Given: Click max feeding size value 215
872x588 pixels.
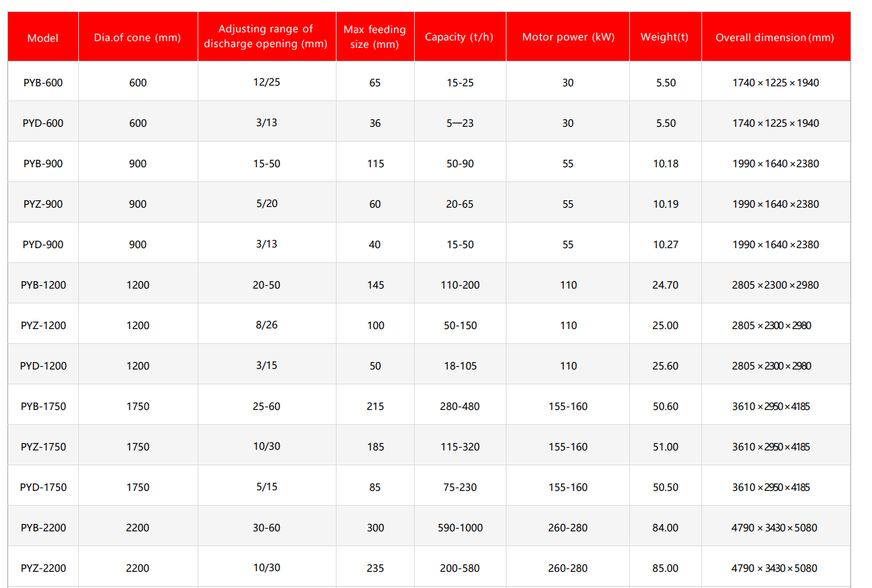Looking at the screenshot, I should [376, 406].
